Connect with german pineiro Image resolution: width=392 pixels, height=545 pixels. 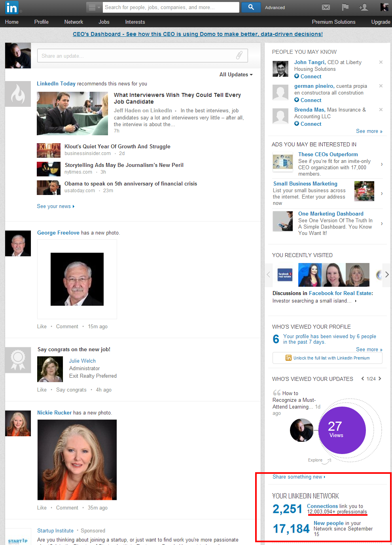[308, 100]
